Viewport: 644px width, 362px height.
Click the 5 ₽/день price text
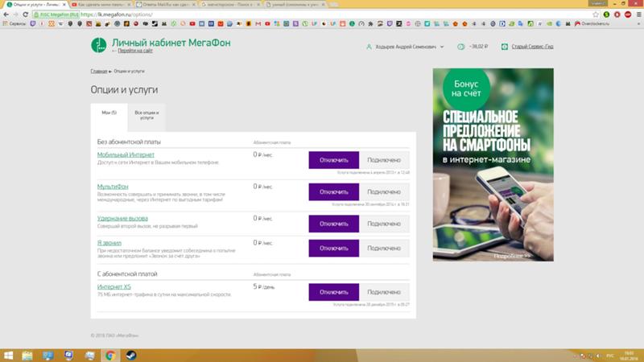click(264, 287)
